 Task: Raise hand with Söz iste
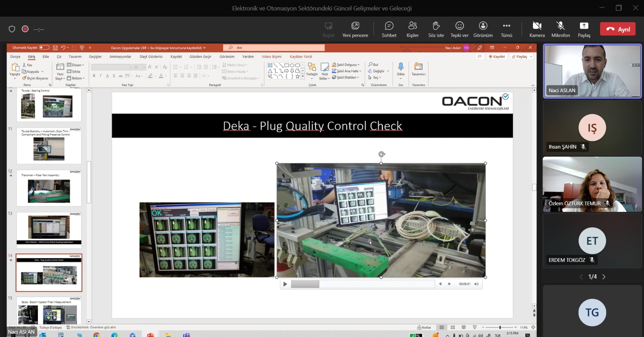(x=436, y=29)
